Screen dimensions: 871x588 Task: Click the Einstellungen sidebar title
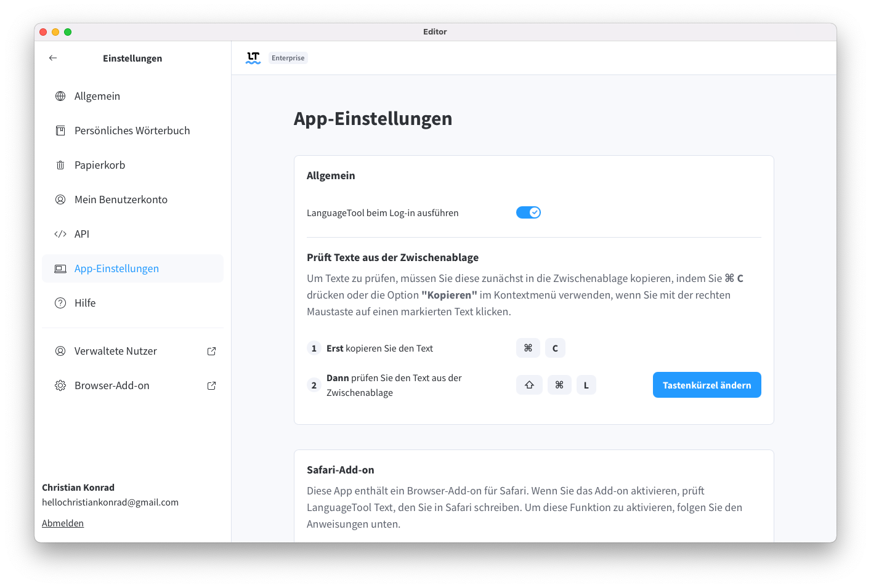[132, 58]
